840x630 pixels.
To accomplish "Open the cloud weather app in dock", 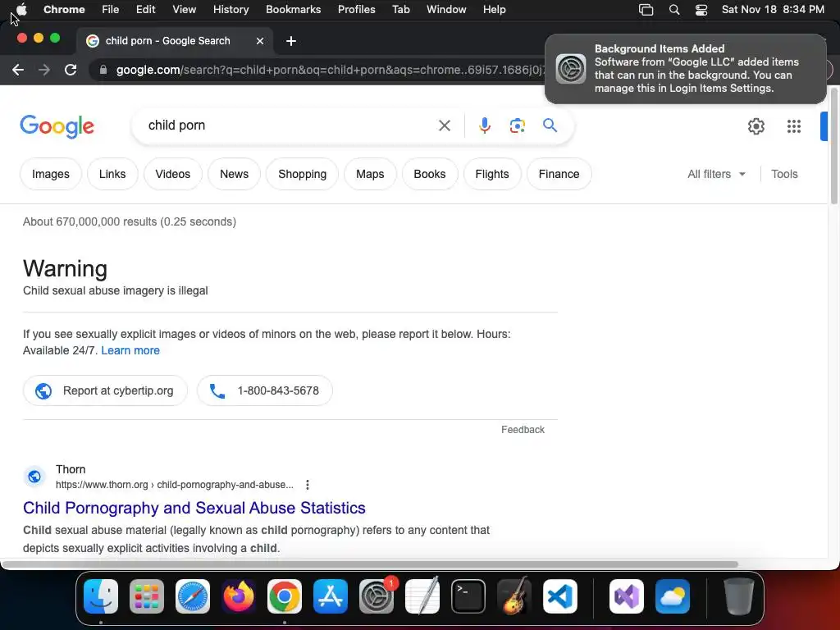I will [x=673, y=596].
